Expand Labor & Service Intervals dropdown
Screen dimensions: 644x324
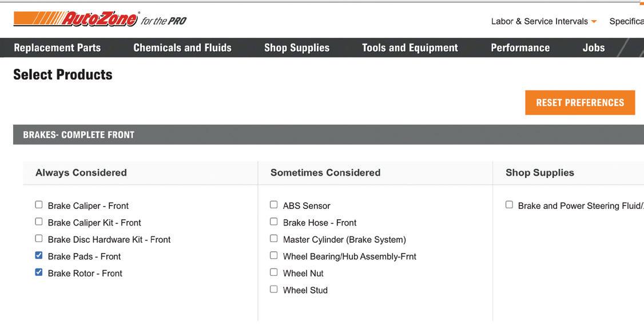pyautogui.click(x=543, y=21)
